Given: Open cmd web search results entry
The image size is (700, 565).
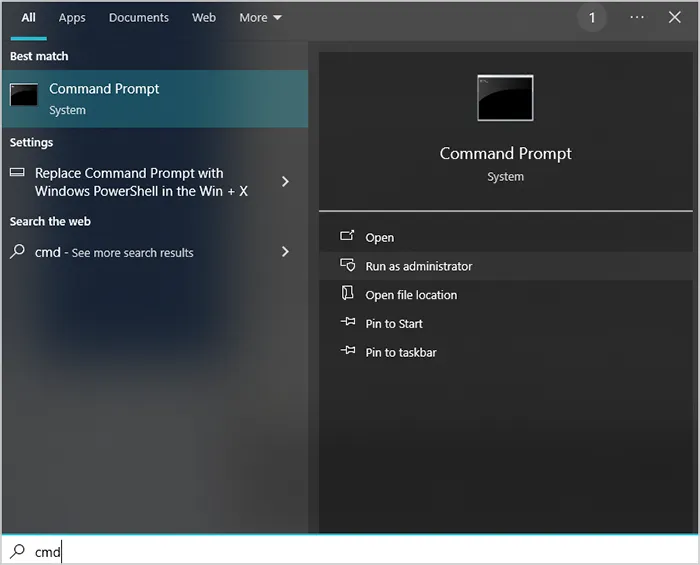Looking at the screenshot, I should click(x=155, y=252).
